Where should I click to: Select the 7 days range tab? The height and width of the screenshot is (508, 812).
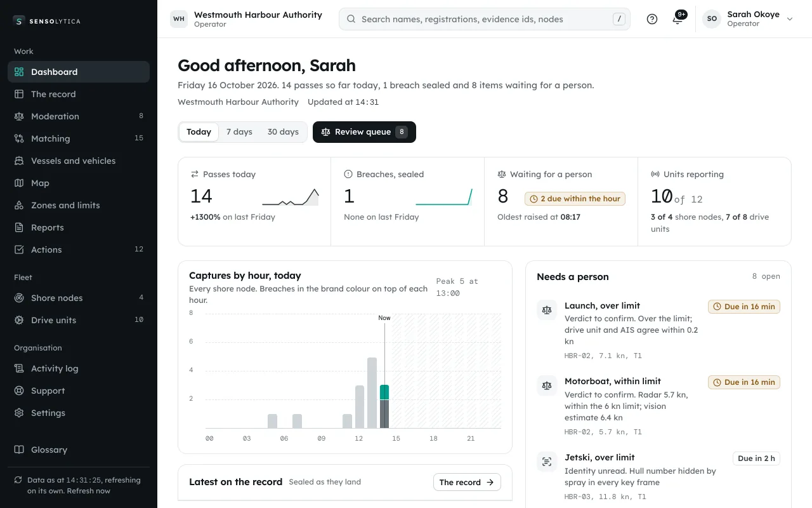239,132
